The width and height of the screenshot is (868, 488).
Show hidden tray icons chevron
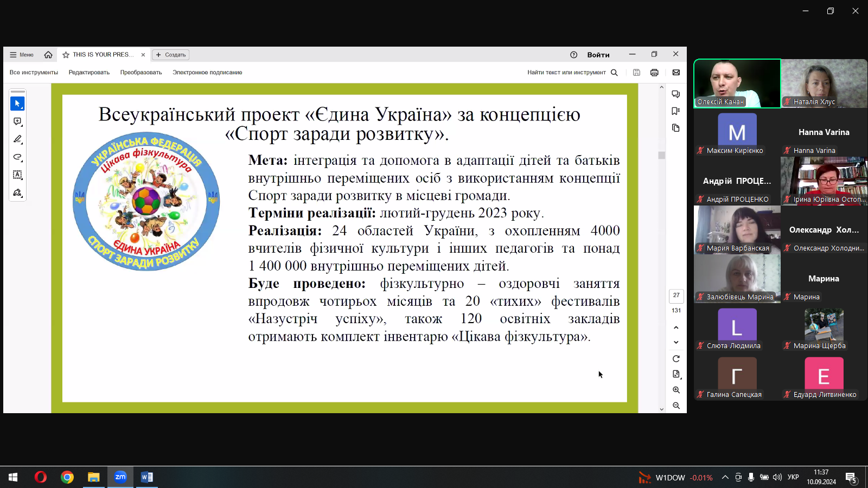(725, 477)
